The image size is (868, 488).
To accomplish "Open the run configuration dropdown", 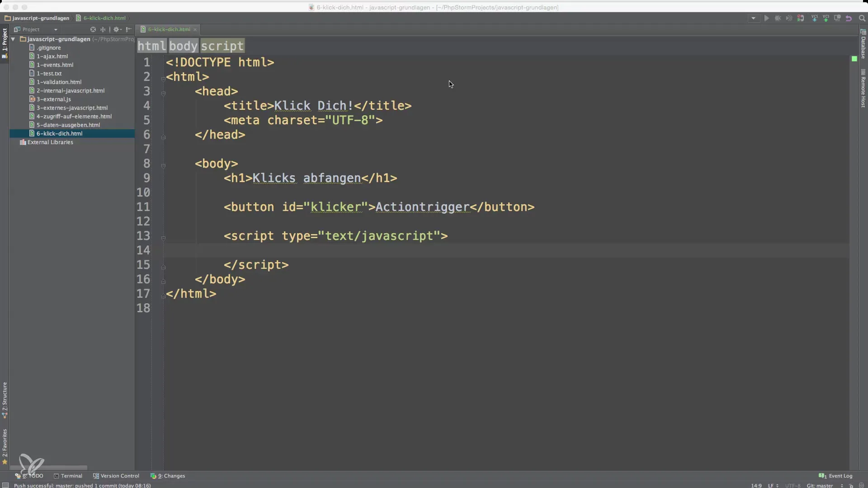I will pyautogui.click(x=753, y=19).
